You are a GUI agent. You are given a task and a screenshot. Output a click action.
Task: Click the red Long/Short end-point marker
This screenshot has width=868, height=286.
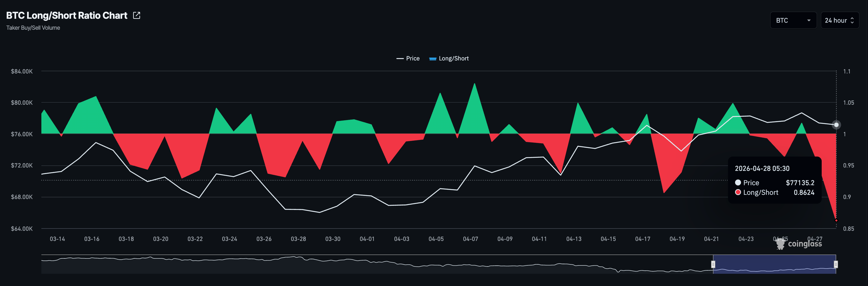click(x=836, y=220)
